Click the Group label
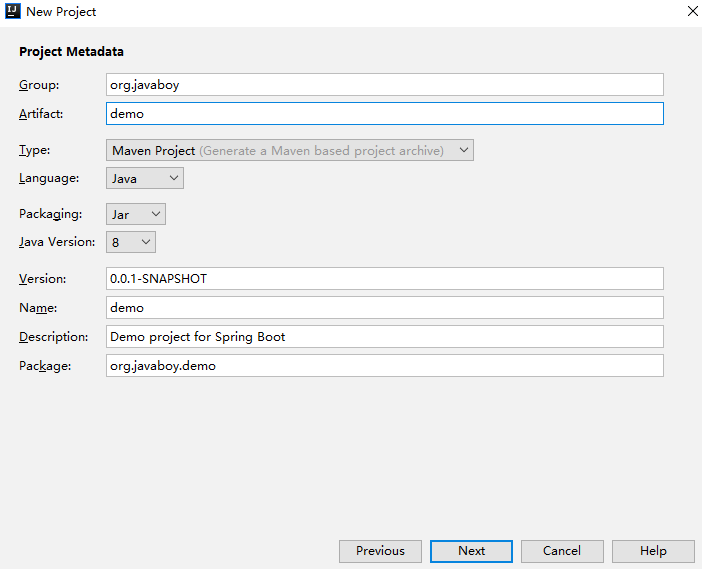Screen dimensions: 702x569 (39, 85)
